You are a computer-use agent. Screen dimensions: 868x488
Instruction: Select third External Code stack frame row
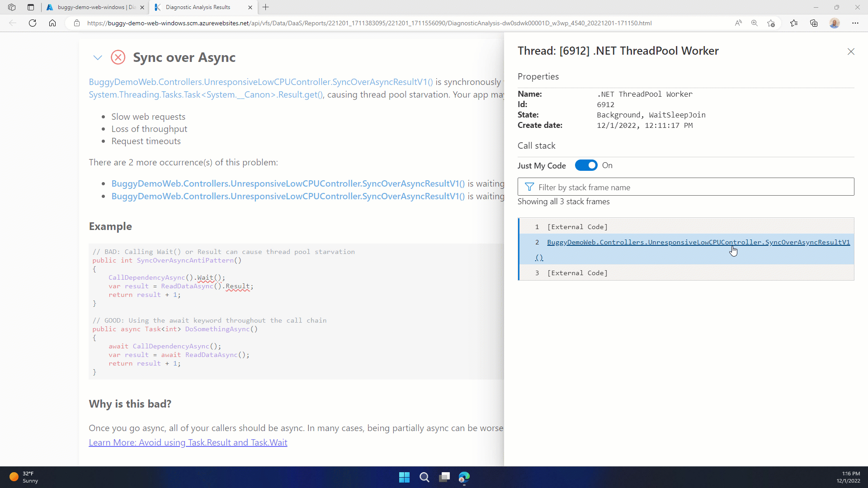pos(577,273)
